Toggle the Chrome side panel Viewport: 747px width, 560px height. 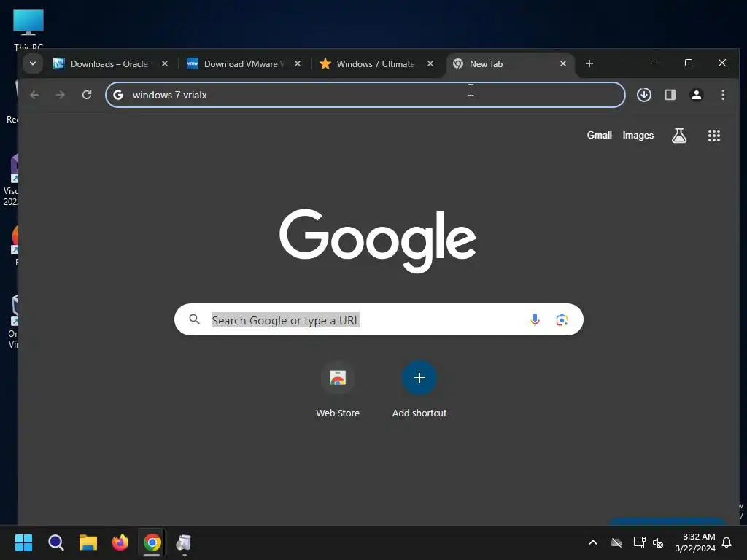tap(670, 95)
